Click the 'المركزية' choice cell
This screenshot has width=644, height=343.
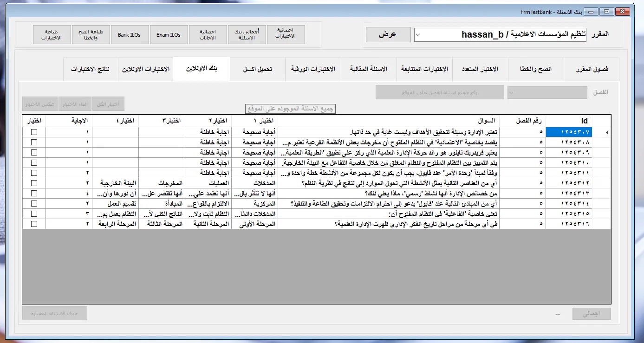pyautogui.click(x=254, y=203)
